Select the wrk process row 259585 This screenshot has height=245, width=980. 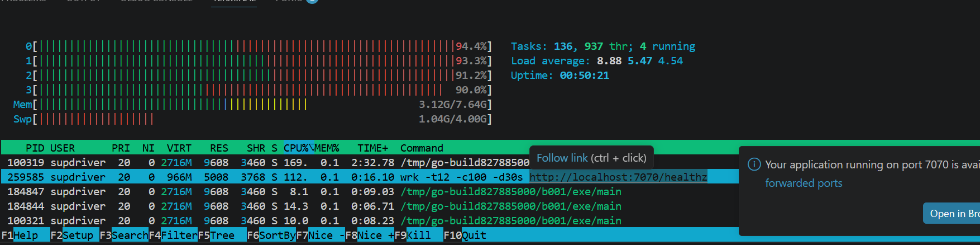370,177
